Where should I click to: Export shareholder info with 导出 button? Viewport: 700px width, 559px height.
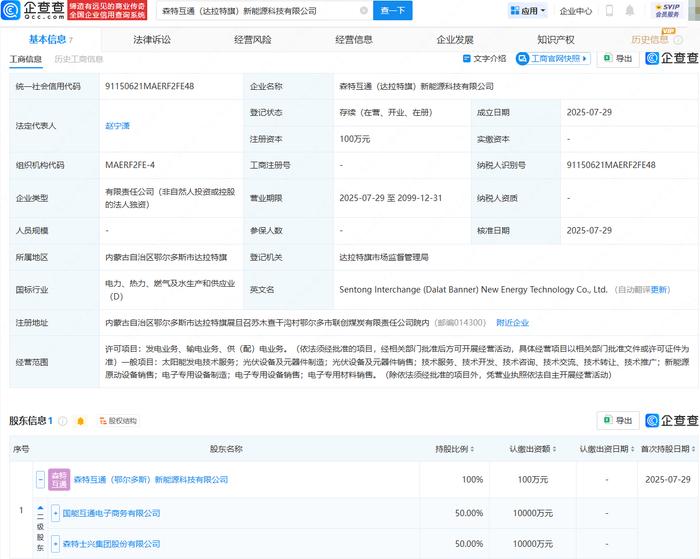click(618, 420)
